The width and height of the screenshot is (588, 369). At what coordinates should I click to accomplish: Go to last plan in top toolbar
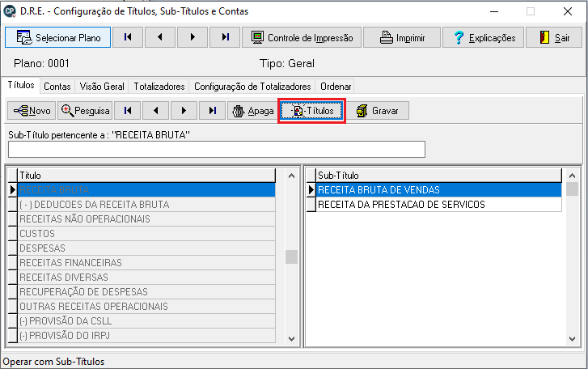pos(225,37)
